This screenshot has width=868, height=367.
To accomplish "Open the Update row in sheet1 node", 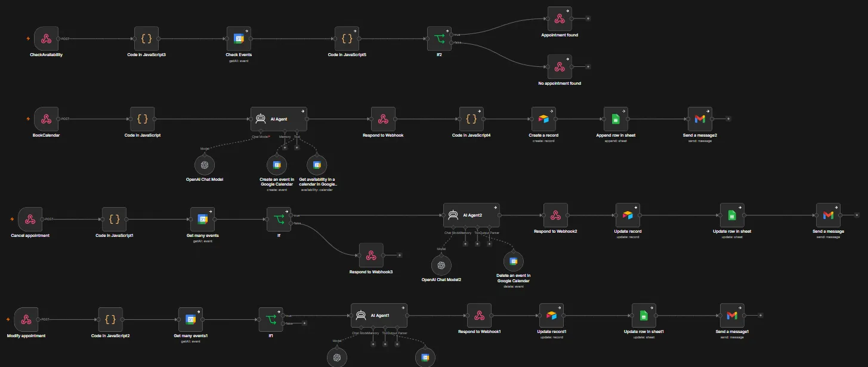I will pyautogui.click(x=644, y=316).
